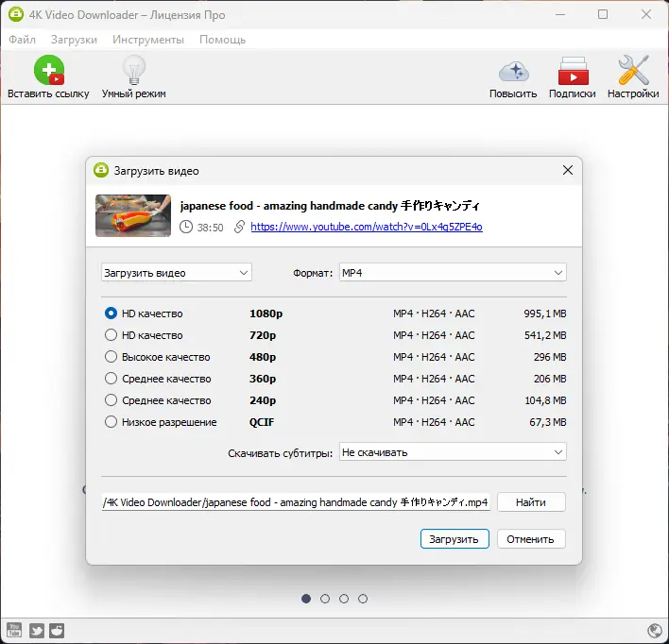Pick Низкое разрешение QCIF option
This screenshot has width=669, height=644.
pos(111,422)
